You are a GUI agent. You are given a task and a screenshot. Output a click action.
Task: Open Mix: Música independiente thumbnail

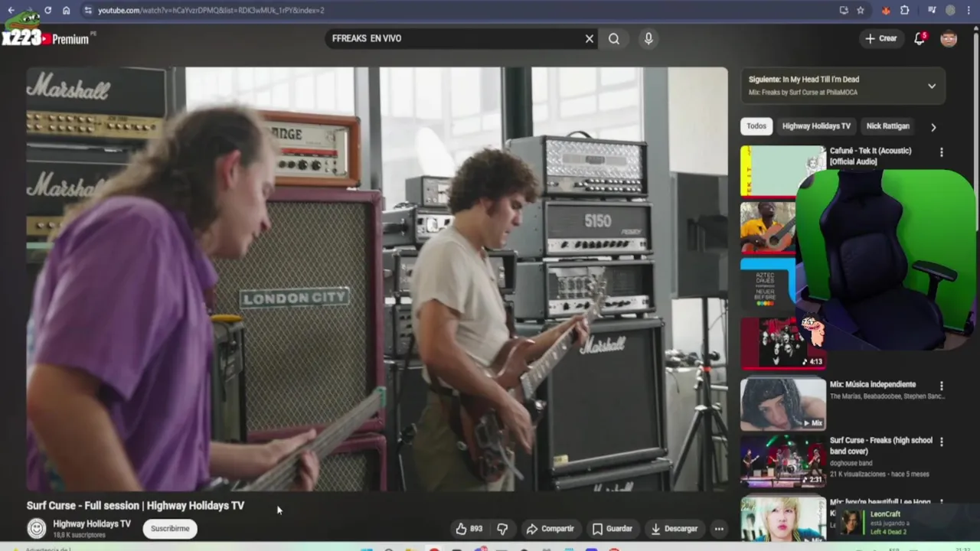click(x=782, y=404)
